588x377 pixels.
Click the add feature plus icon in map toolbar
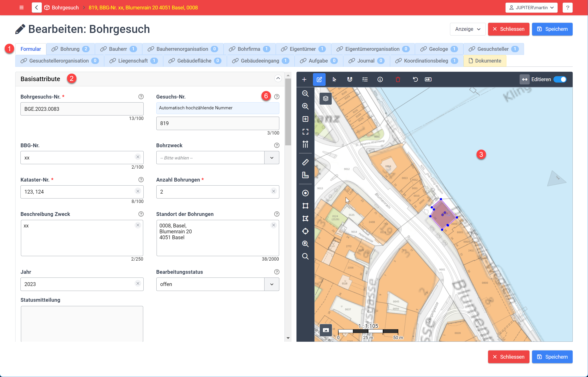[304, 79]
